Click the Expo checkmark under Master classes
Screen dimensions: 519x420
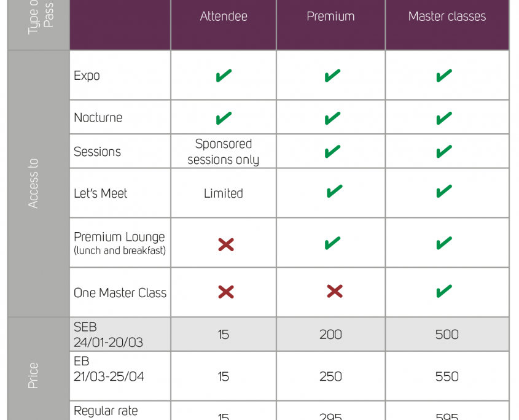tap(444, 76)
